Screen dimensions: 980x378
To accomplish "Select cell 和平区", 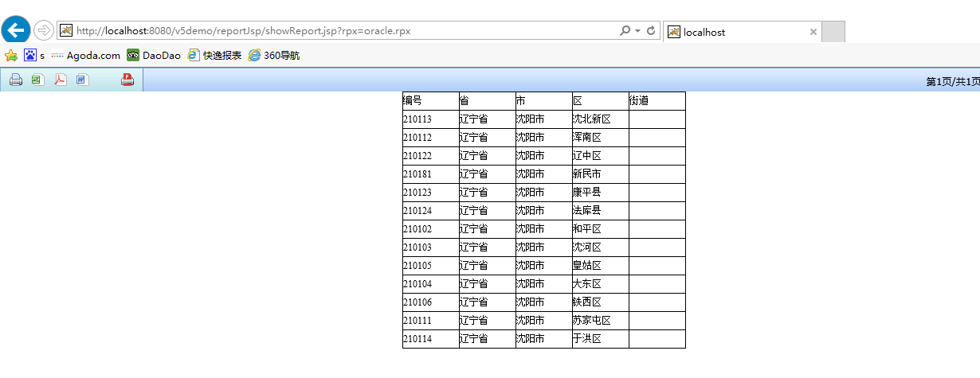I will [601, 229].
